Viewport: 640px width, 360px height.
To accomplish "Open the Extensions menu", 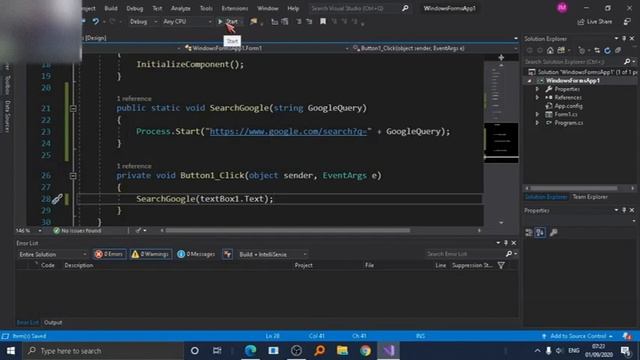I will click(235, 8).
